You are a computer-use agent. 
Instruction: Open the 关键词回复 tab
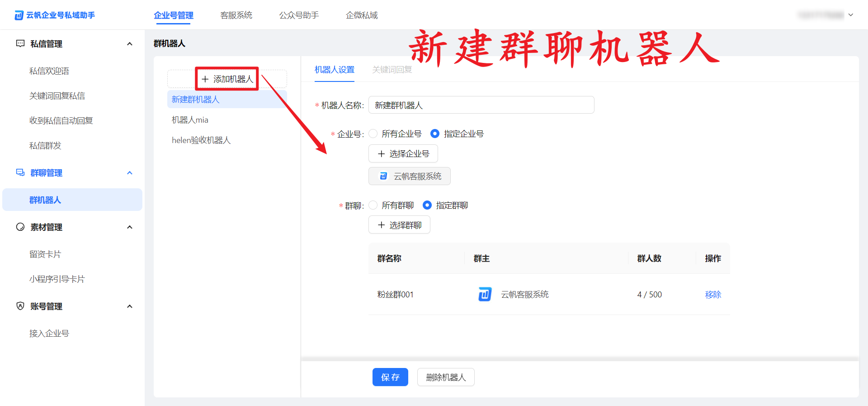point(392,70)
